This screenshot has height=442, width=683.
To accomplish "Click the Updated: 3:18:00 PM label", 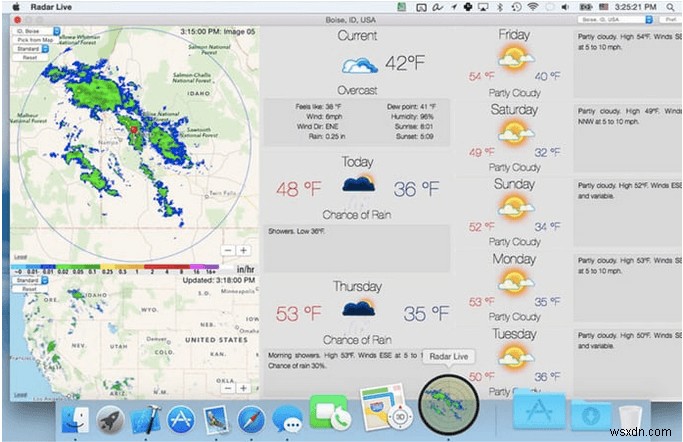I will tap(219, 280).
